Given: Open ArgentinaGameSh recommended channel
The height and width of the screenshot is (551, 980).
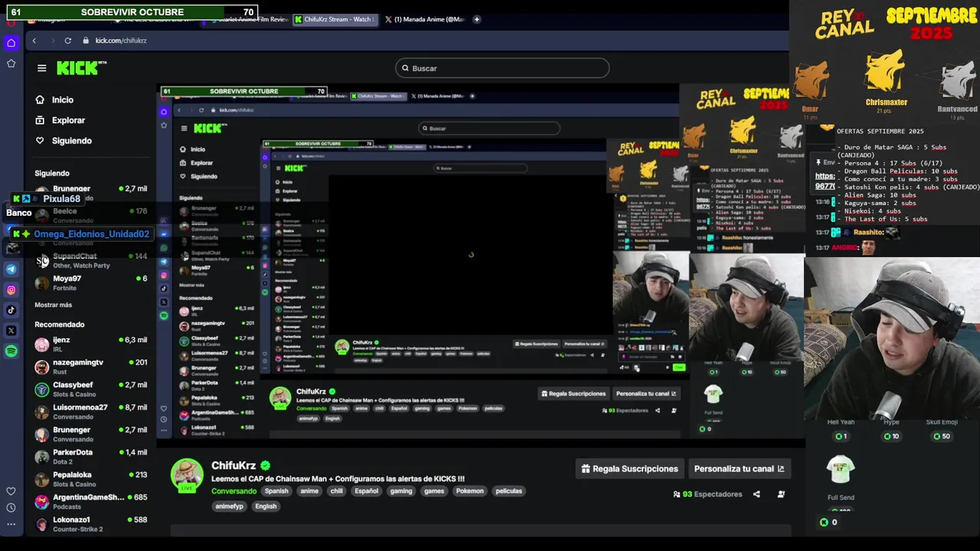Looking at the screenshot, I should [90, 501].
